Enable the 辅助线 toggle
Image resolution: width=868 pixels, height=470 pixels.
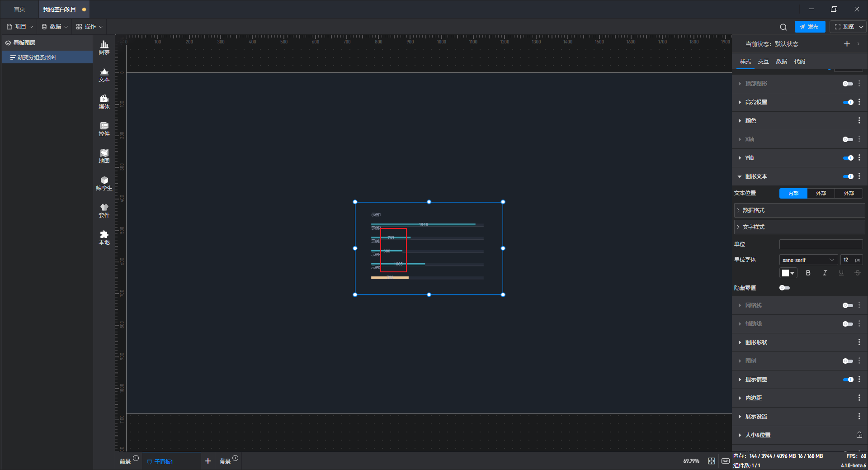tap(848, 324)
